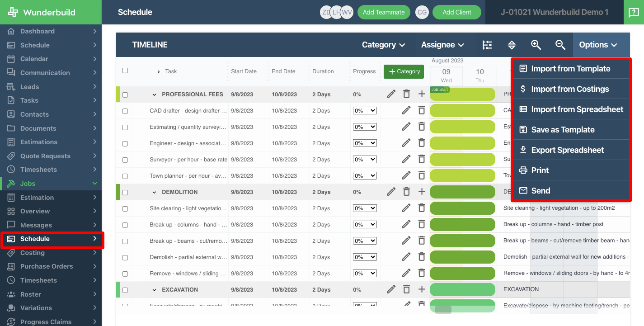644x326 pixels.
Task: Click the expand/collapse rows icon
Action: [512, 45]
